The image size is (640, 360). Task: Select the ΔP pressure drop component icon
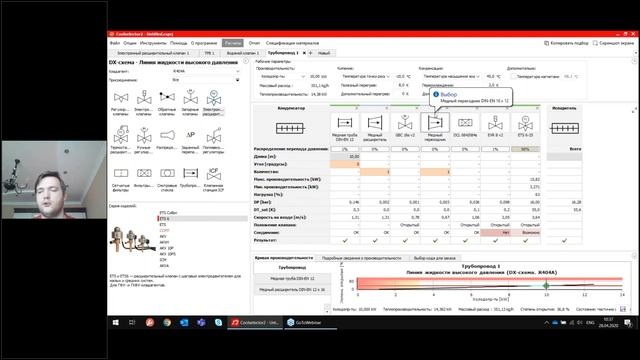[190, 135]
